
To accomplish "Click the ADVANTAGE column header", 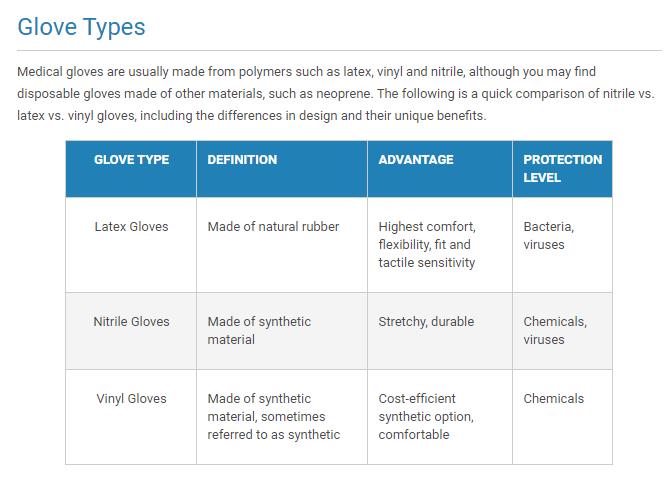I will point(416,160).
